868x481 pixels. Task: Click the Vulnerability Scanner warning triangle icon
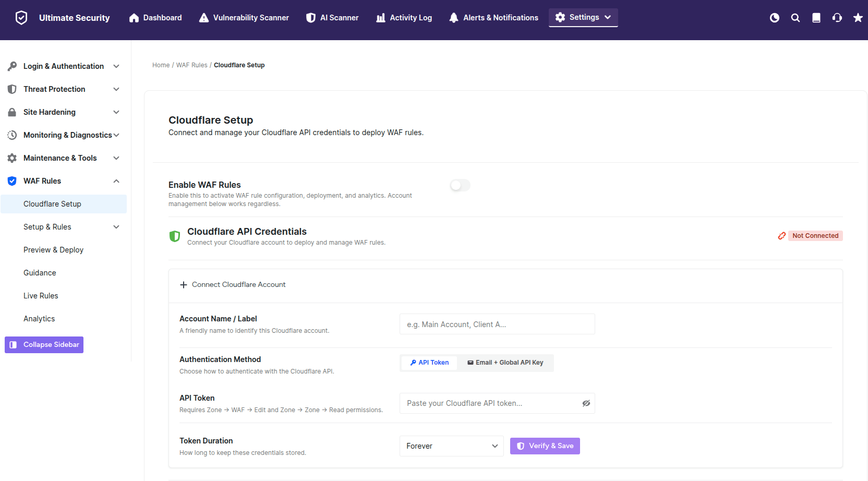coord(204,18)
